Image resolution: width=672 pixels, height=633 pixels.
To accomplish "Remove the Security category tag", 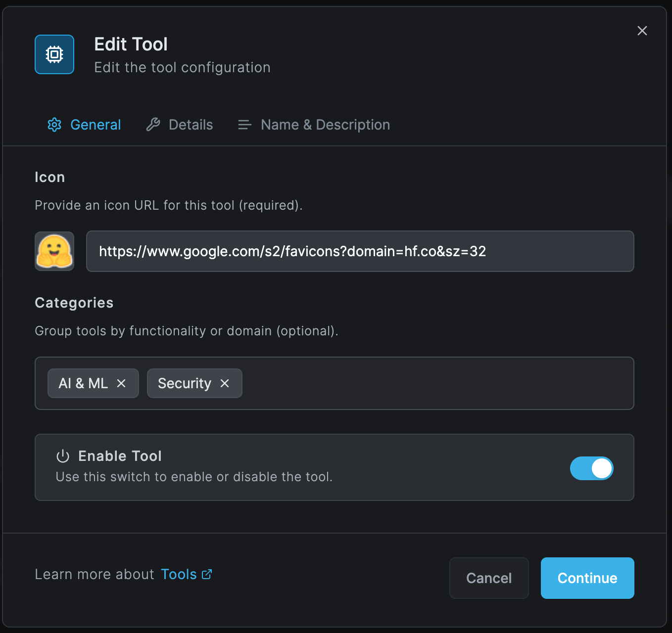I will pos(225,383).
